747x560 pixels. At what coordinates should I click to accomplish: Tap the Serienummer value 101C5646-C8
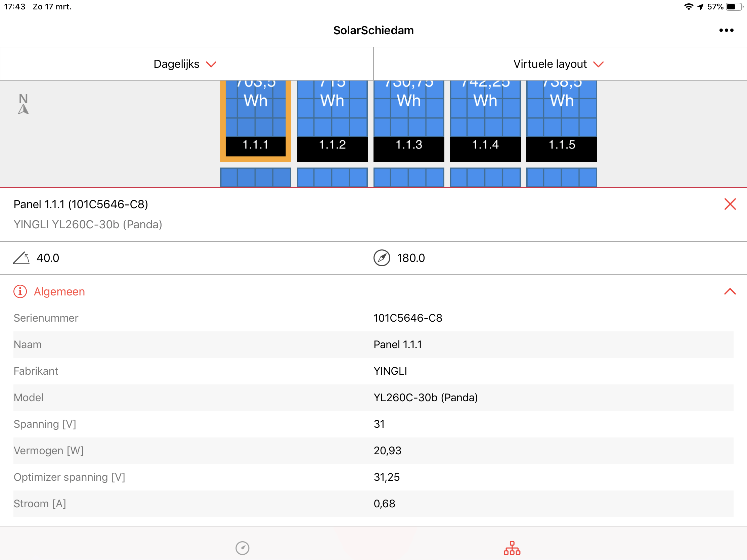[x=408, y=318]
